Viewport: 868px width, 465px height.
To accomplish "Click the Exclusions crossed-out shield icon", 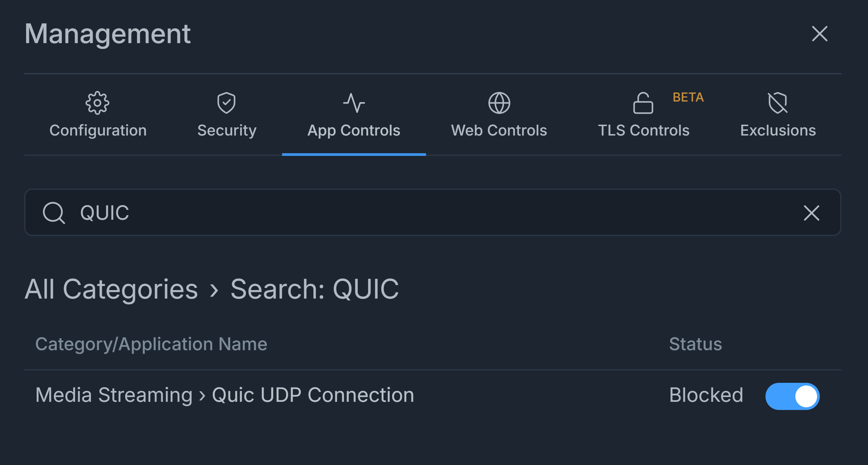I will point(778,103).
